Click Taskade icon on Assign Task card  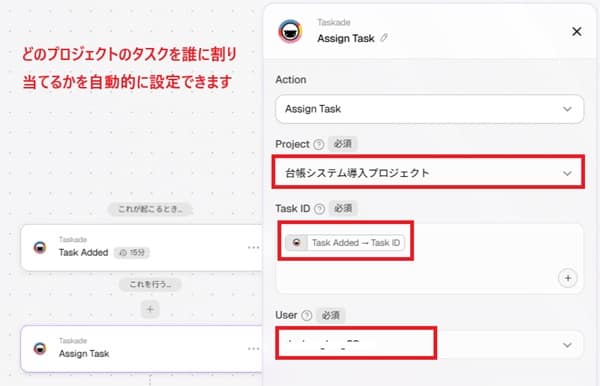40,349
